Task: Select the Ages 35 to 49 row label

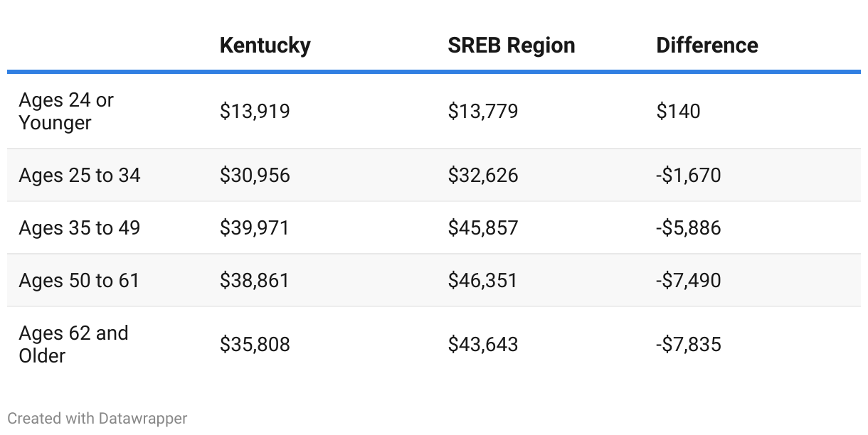Action: [x=80, y=227]
